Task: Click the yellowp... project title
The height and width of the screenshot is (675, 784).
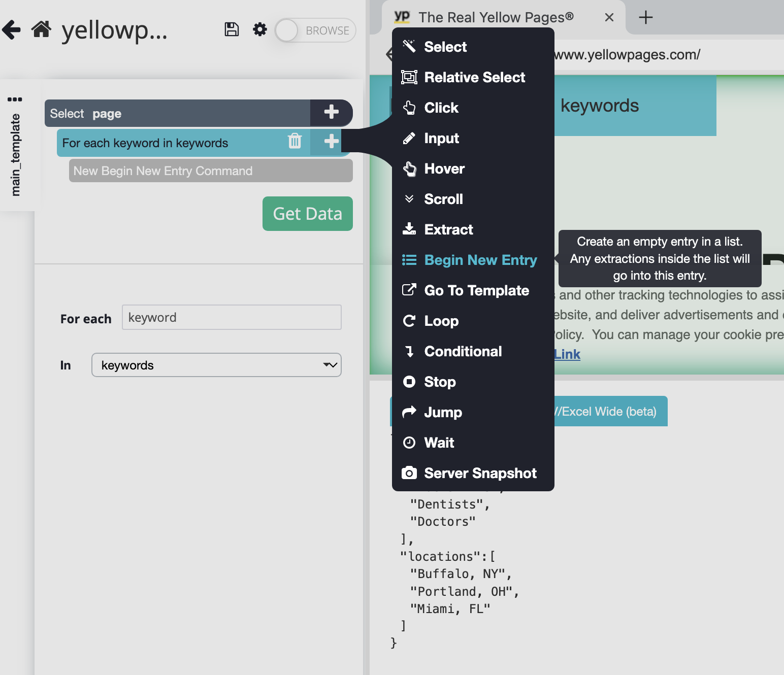Action: [x=114, y=30]
